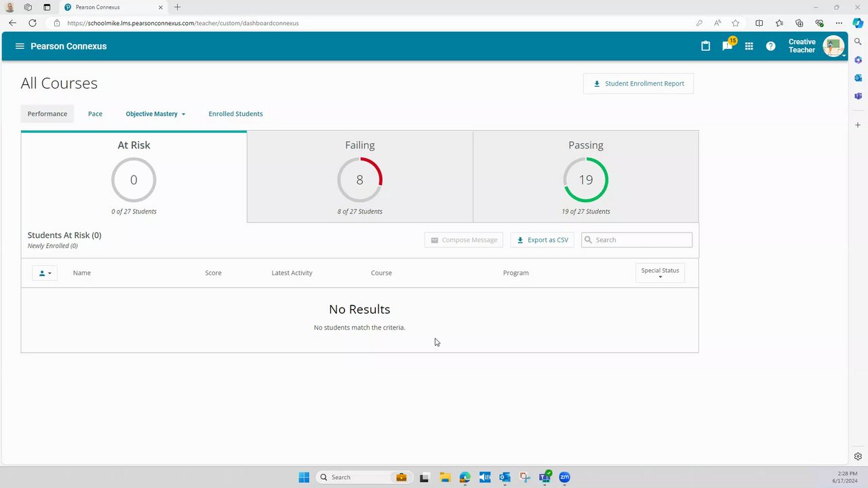Switch to the Performance tab

click(x=47, y=114)
